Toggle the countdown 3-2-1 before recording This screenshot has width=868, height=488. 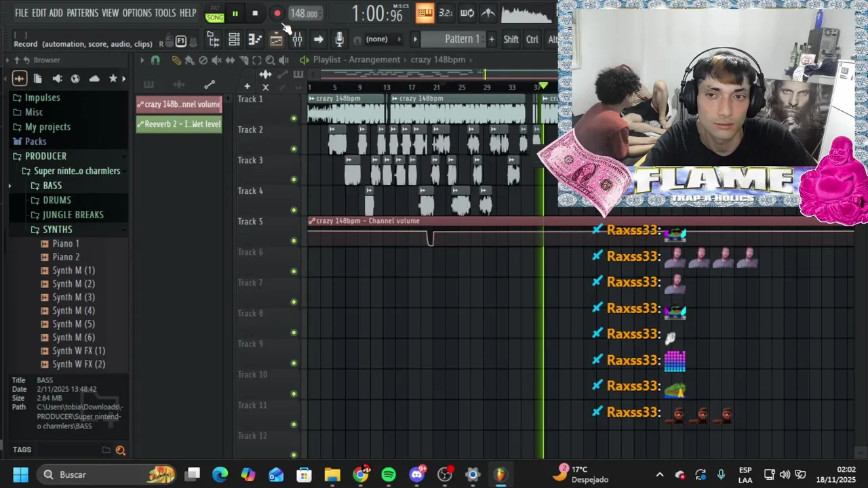pos(446,13)
